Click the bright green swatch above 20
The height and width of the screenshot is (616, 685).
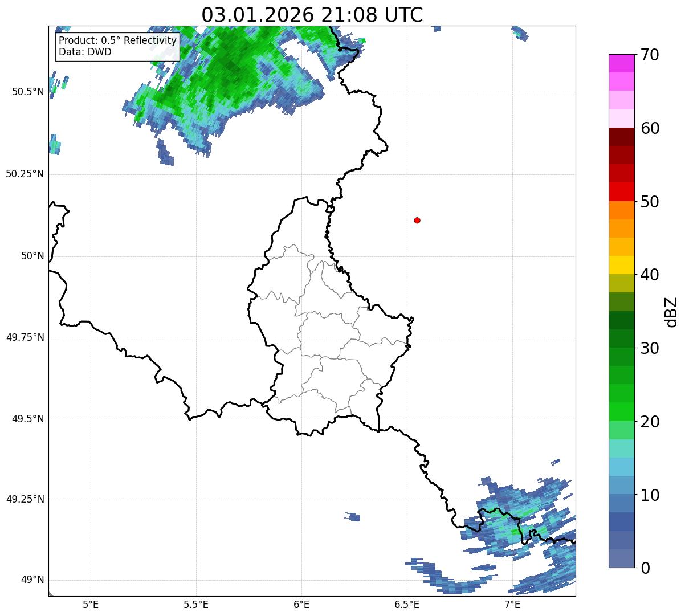pyautogui.click(x=622, y=412)
